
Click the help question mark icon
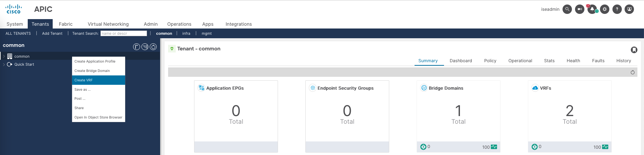[x=617, y=9]
